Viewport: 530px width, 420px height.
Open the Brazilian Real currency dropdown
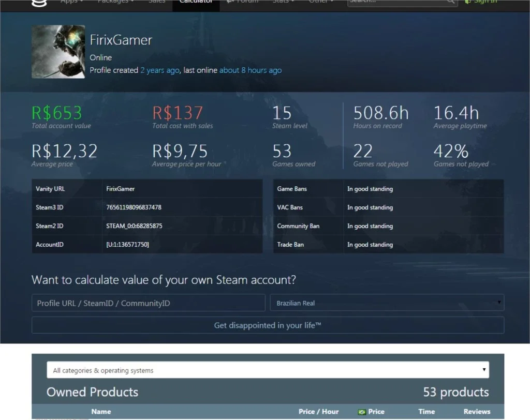387,303
